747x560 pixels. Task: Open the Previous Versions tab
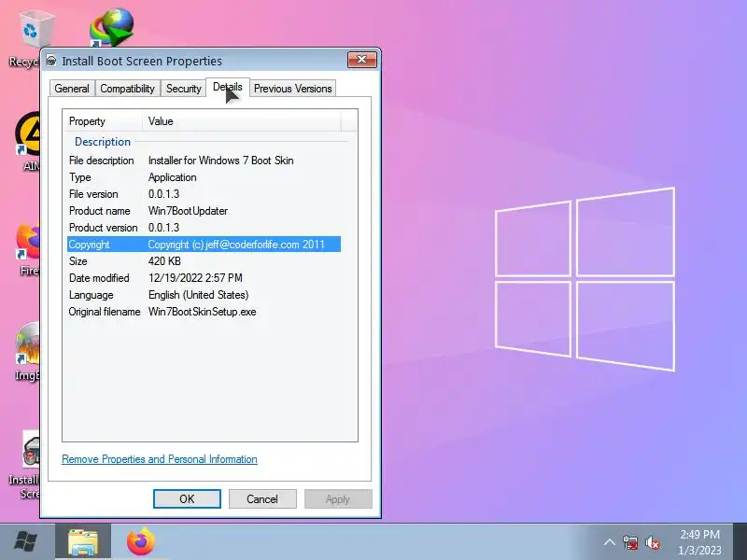[292, 89]
